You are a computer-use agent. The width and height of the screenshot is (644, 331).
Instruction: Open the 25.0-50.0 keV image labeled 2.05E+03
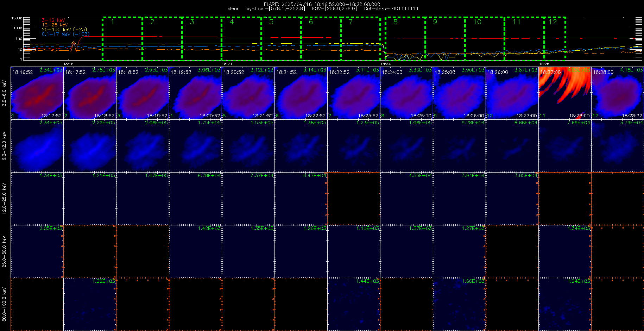coord(37,251)
